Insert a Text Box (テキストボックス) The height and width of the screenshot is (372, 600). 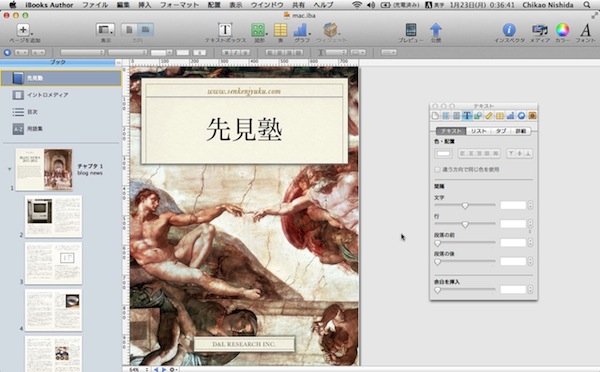pyautogui.click(x=225, y=29)
